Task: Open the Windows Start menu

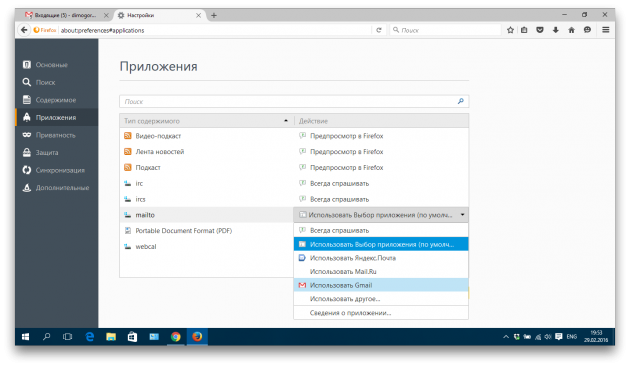Action: click(x=25, y=337)
